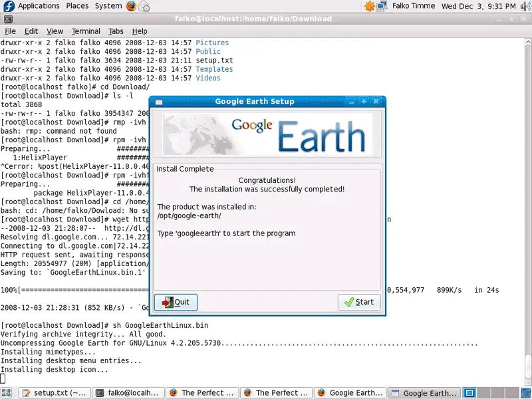The height and width of the screenshot is (399, 532).
Task: Select Google Earth... setup window in taskbar
Action: click(x=424, y=393)
